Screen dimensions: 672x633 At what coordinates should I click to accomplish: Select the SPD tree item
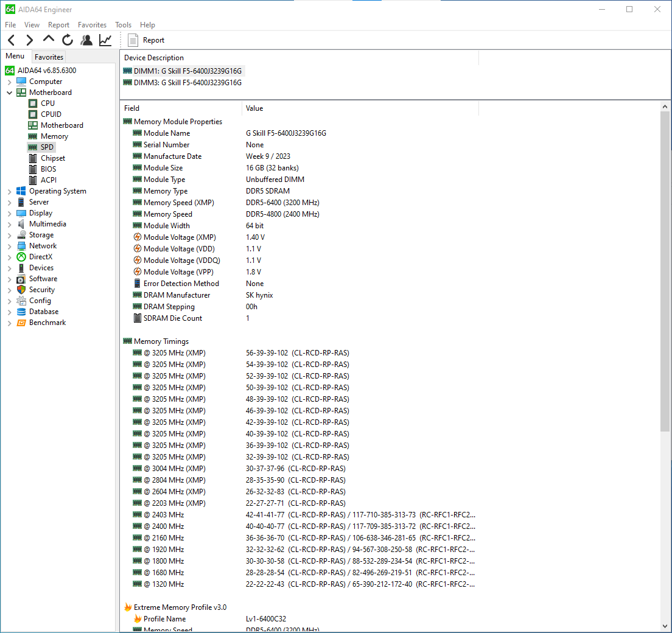[41, 147]
